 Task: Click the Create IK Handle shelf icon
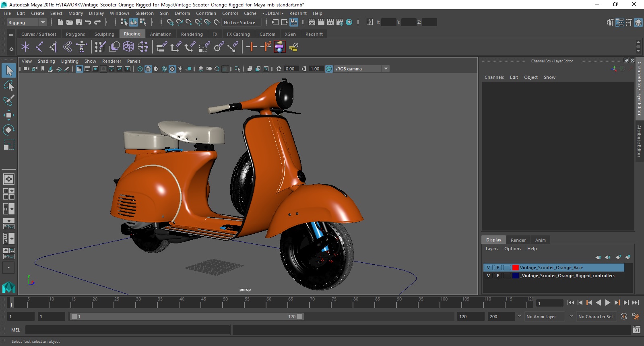[54, 47]
